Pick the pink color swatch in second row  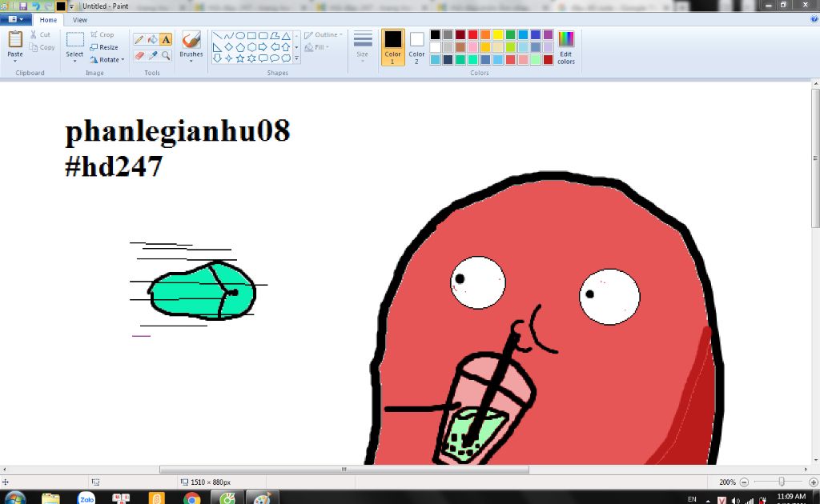472,47
